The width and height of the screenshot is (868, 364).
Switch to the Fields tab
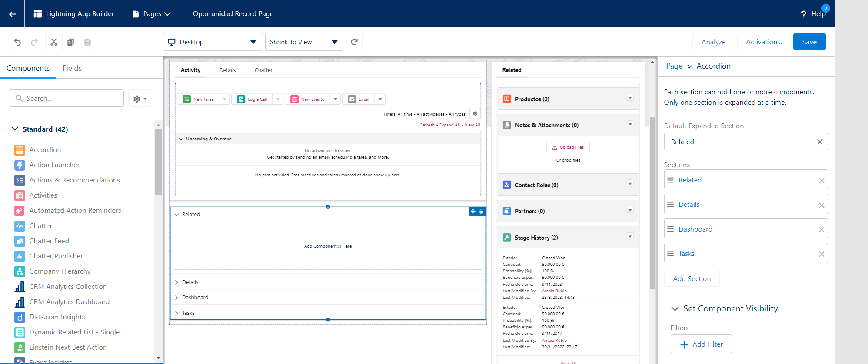coord(72,68)
